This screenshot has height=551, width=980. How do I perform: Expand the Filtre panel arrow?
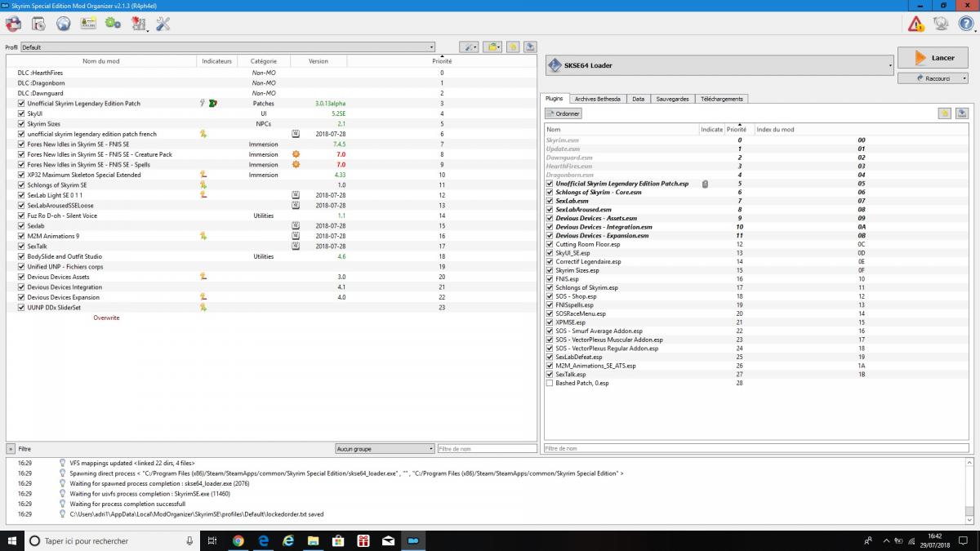click(x=11, y=449)
